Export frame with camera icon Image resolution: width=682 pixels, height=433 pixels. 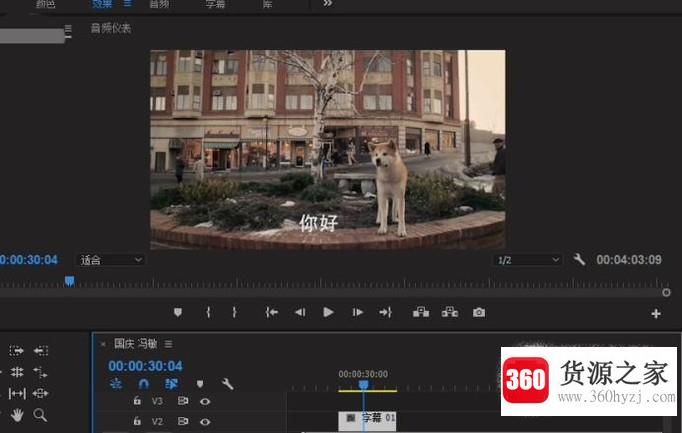coord(479,312)
